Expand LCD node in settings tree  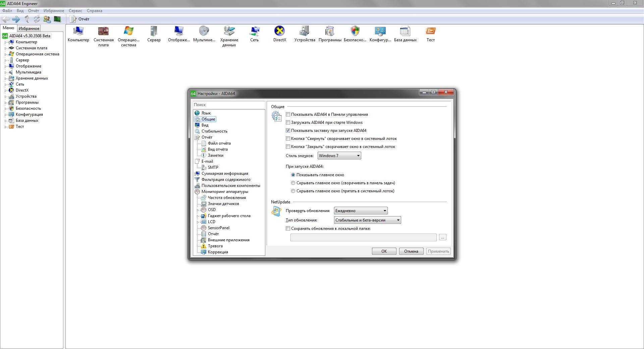click(x=198, y=222)
